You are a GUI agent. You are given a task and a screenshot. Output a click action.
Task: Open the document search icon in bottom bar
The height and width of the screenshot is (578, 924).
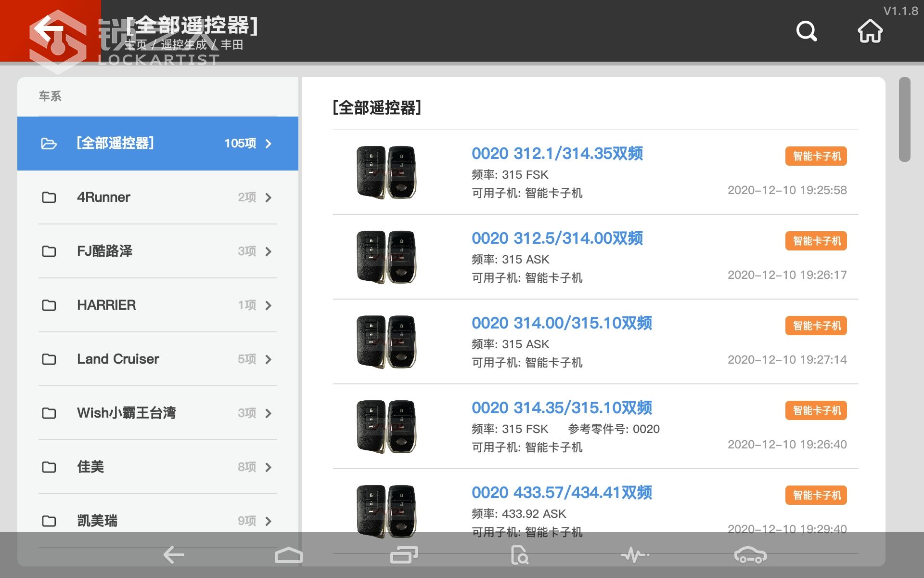(x=519, y=555)
